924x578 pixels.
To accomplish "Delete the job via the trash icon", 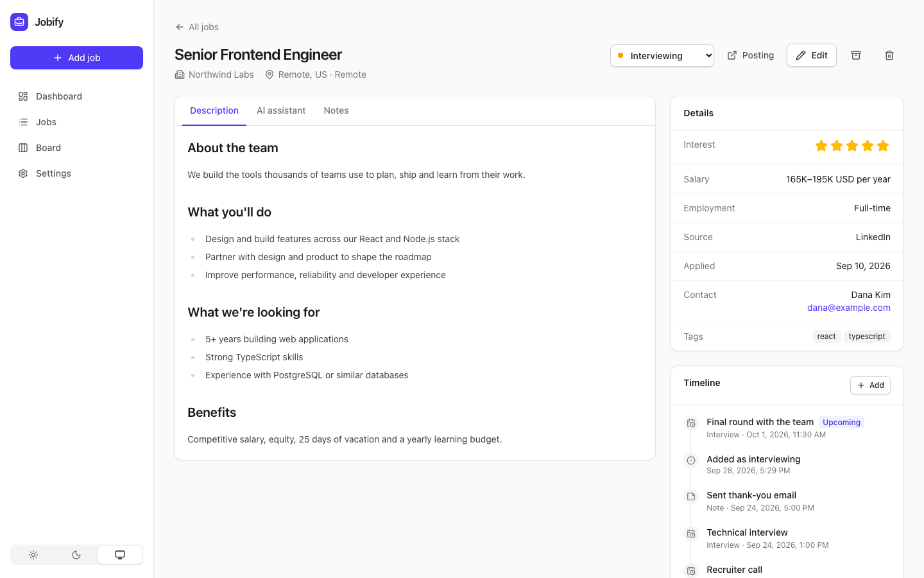I will pos(889,55).
